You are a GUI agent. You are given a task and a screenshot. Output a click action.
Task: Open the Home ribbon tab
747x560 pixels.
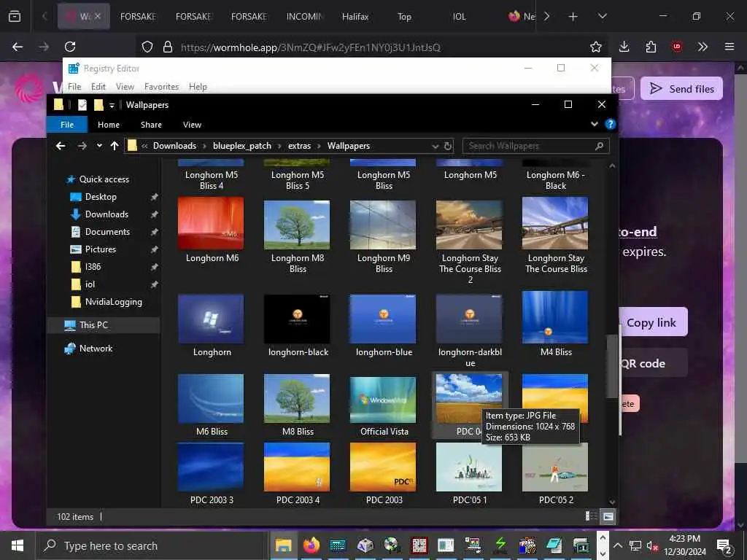click(109, 125)
